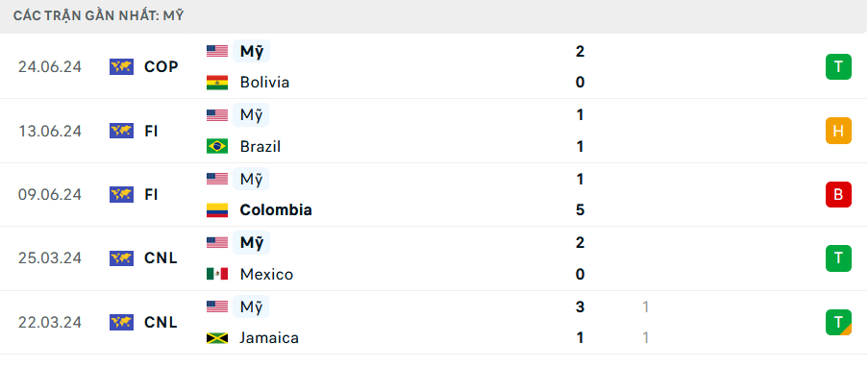
Task: Click the world map icon beside COP
Action: point(121,67)
